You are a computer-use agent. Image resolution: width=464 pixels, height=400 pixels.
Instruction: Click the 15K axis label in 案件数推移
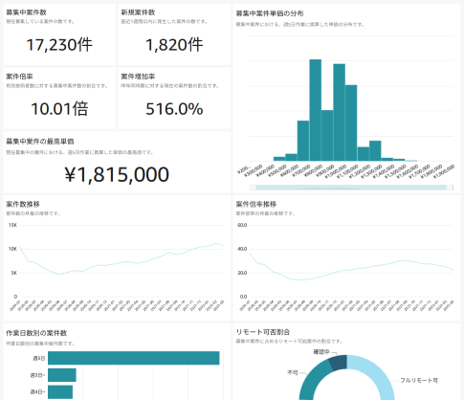tap(13, 225)
